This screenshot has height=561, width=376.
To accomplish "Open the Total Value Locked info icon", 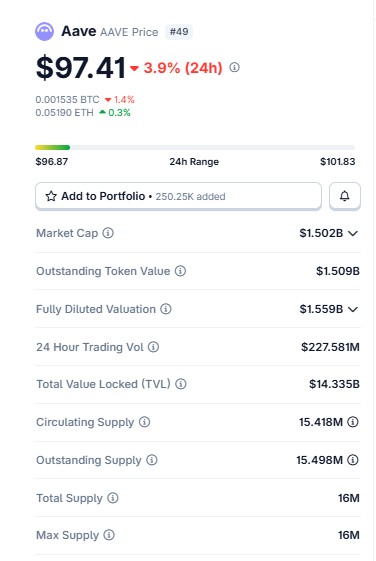I will (x=181, y=384).
